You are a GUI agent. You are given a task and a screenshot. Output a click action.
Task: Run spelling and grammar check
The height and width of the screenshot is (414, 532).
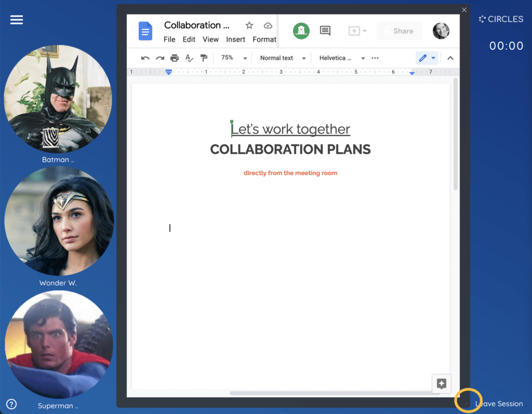click(189, 58)
